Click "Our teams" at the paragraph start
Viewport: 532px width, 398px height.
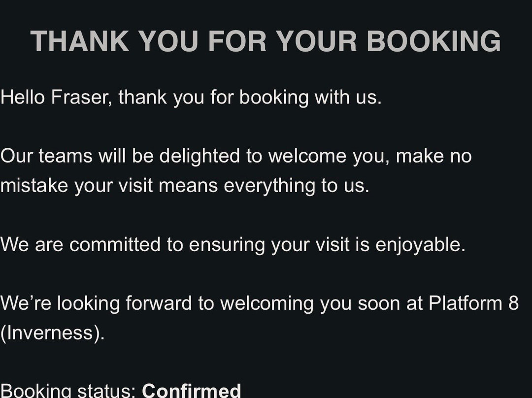[46, 156]
